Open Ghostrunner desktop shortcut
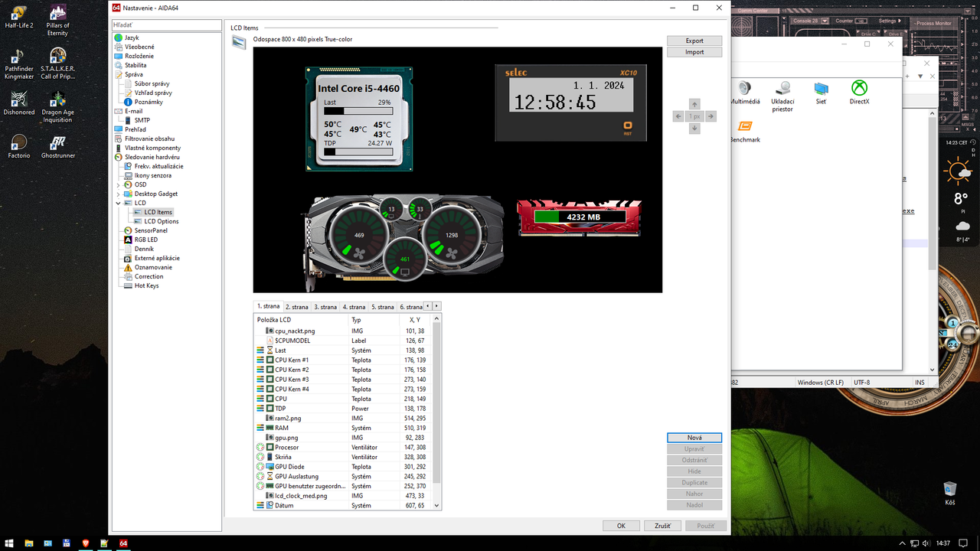The image size is (980, 551). pos(57,147)
